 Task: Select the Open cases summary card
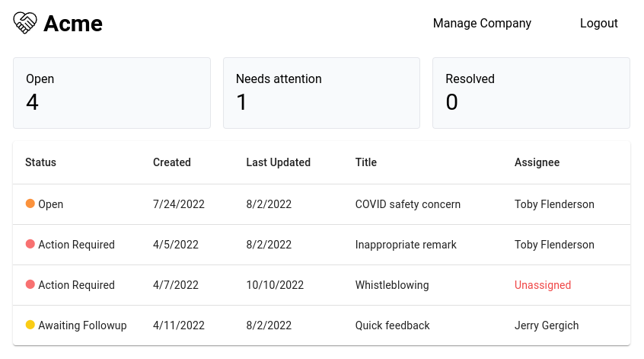(x=111, y=93)
